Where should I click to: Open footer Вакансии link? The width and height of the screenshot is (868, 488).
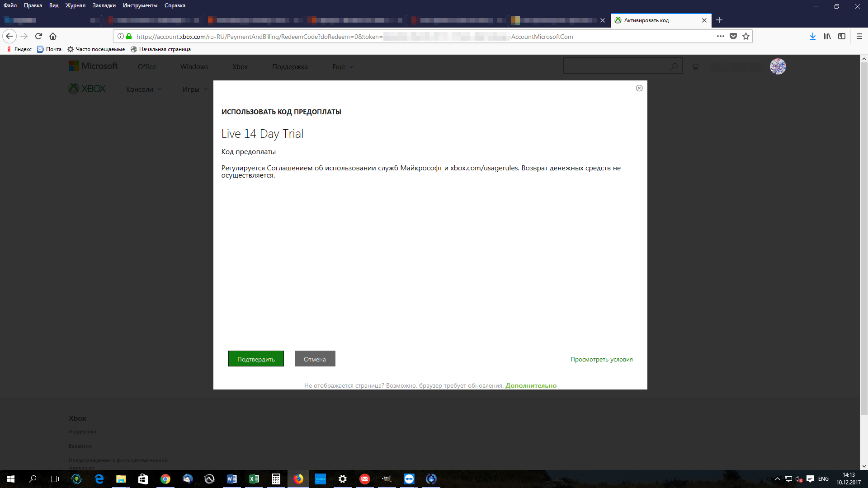(x=80, y=446)
